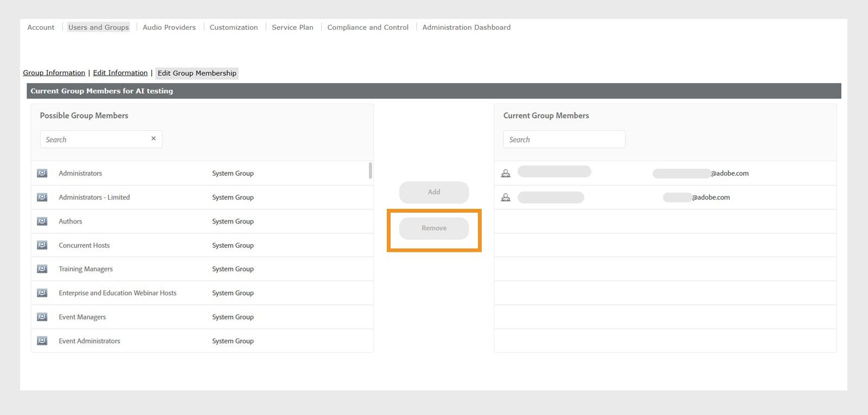The height and width of the screenshot is (415, 868).
Task: Select the second current member's user icon
Action: (x=506, y=197)
